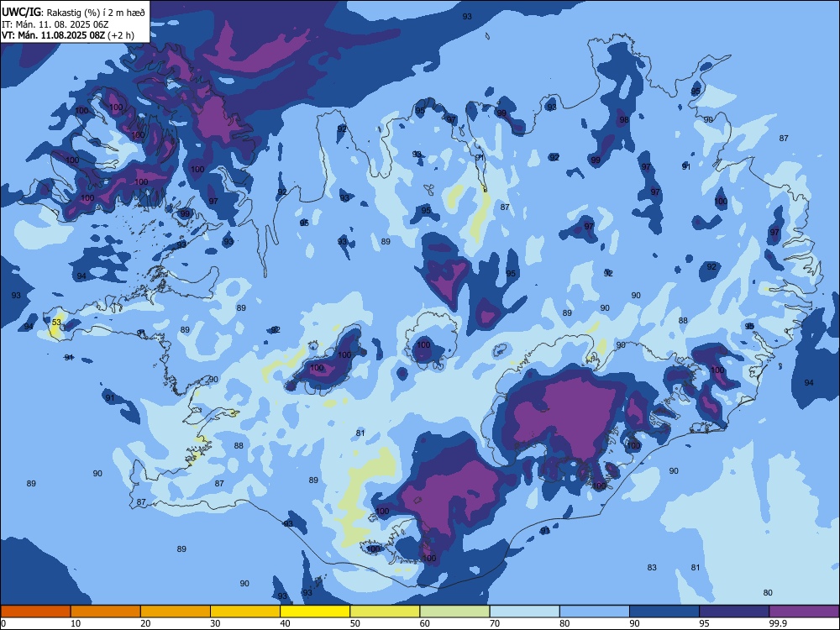This screenshot has height=630, width=840.
Task: Click the '53' humidity value on the map
Action: (x=57, y=322)
